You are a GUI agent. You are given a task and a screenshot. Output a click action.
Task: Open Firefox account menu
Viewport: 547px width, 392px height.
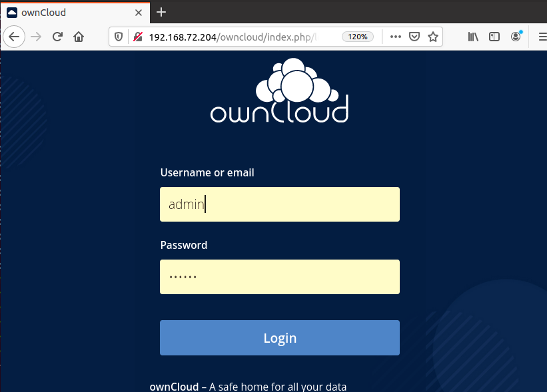point(516,37)
